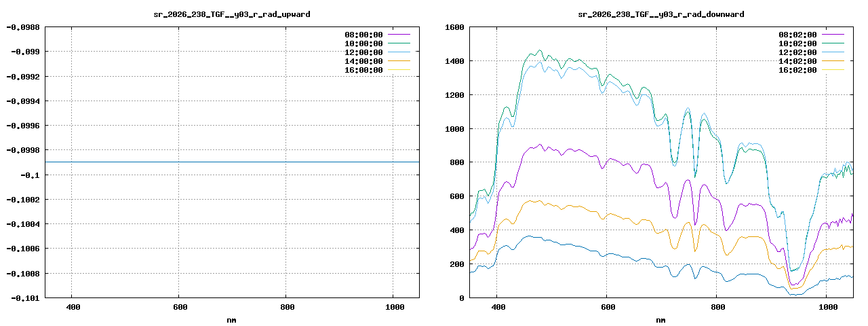Click the nm axis label under left plot
The width and height of the screenshot is (868, 326).
231,319
